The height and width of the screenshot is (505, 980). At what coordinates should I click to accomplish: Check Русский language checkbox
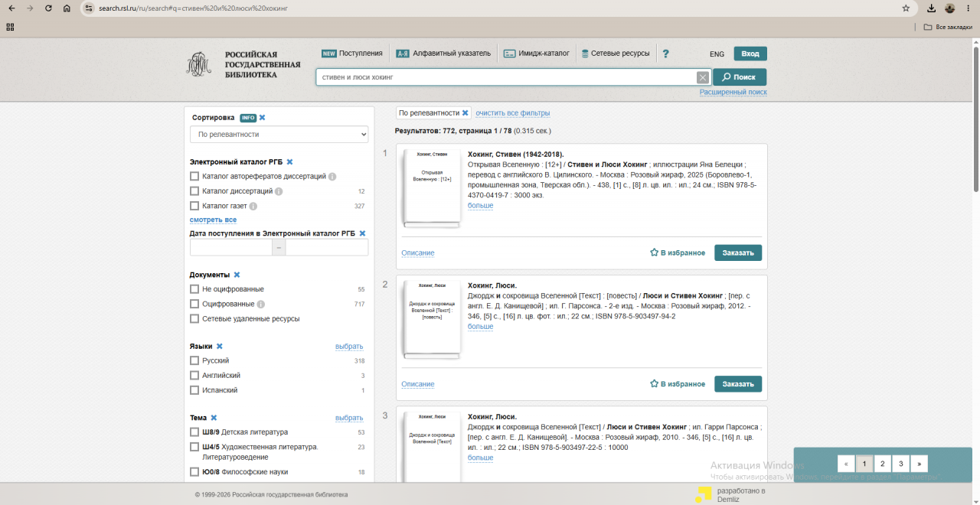[194, 360]
